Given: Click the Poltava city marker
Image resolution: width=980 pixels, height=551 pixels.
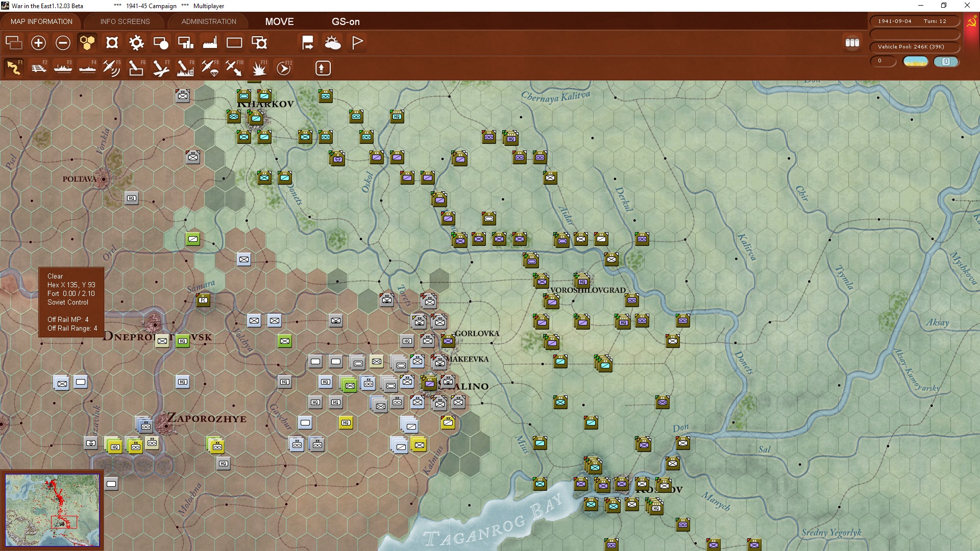Looking at the screenshot, I should 104,179.
